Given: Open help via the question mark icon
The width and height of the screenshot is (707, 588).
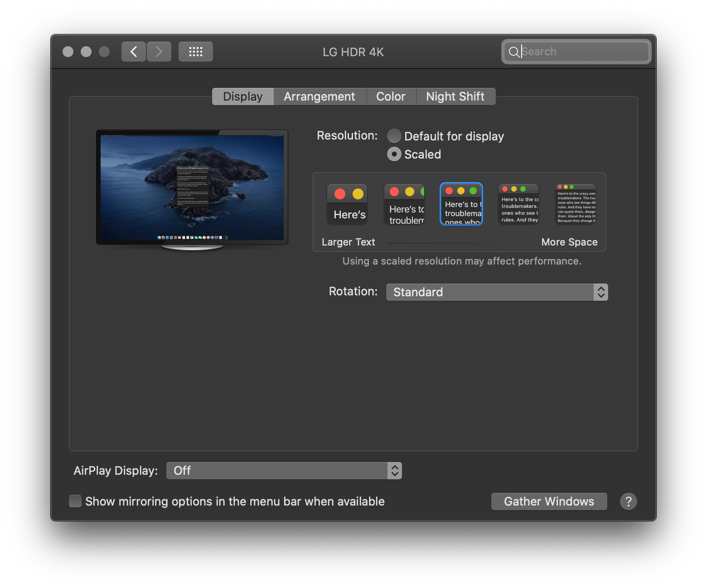Looking at the screenshot, I should (x=628, y=501).
